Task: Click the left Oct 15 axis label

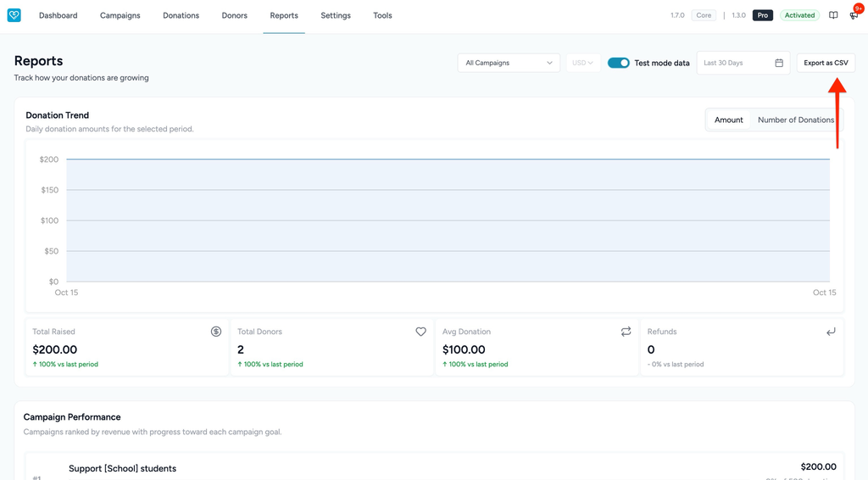Action: tap(66, 293)
